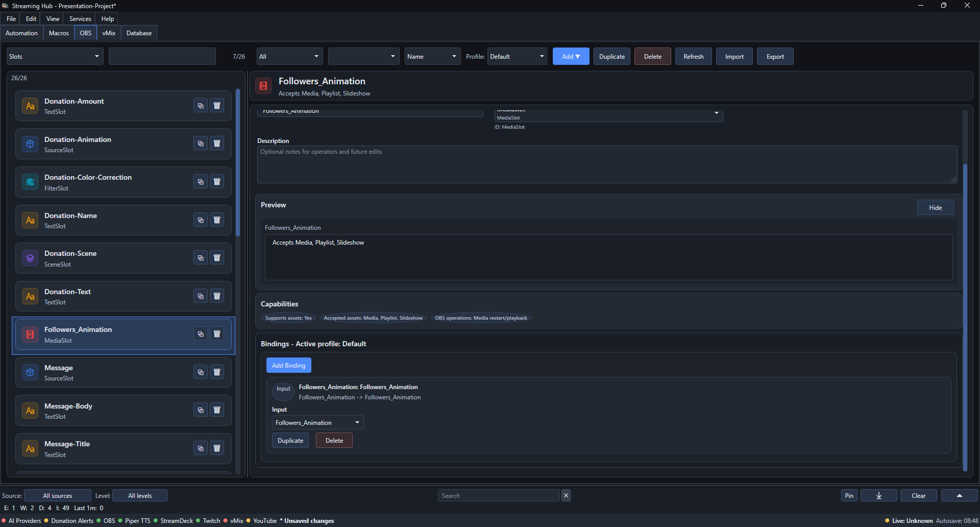Image resolution: width=980 pixels, height=527 pixels.
Task: Click the Description notes text area
Action: [607, 164]
